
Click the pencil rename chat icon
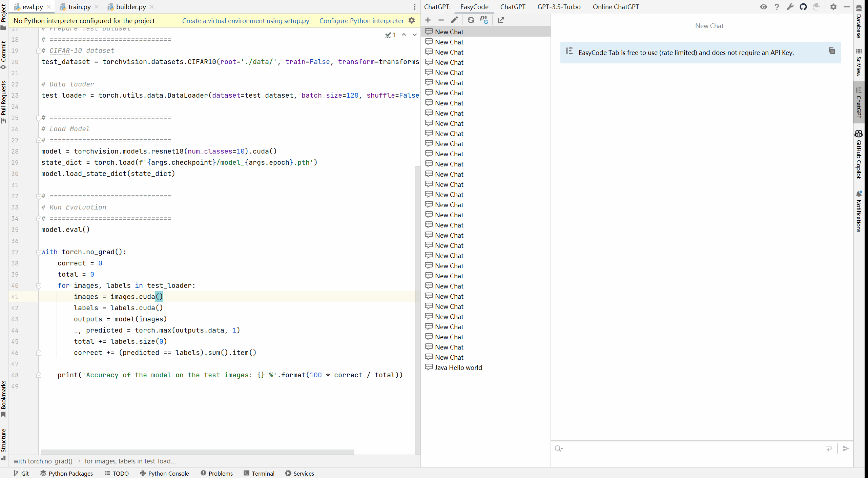point(454,20)
